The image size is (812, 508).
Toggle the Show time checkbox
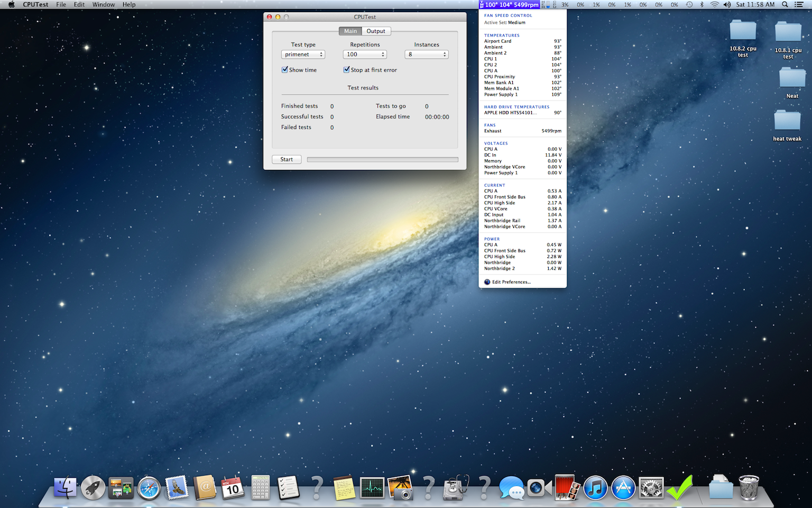click(x=285, y=70)
